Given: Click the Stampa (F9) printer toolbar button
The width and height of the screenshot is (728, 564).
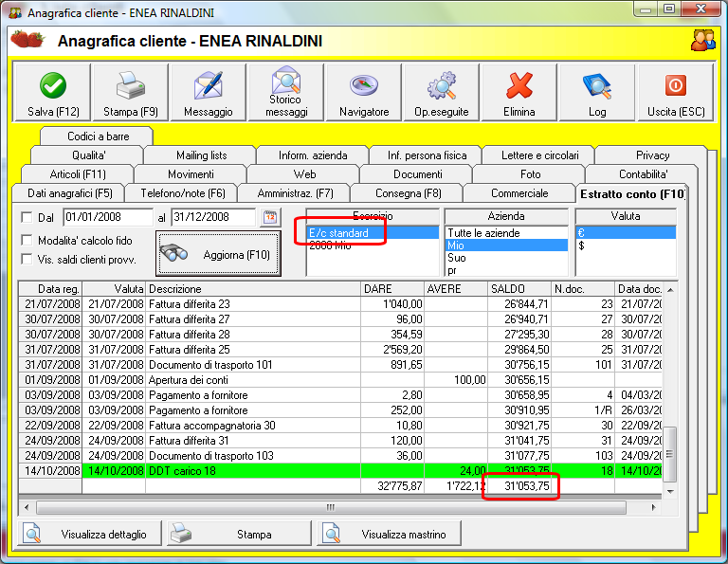Looking at the screenshot, I should pos(131,93).
